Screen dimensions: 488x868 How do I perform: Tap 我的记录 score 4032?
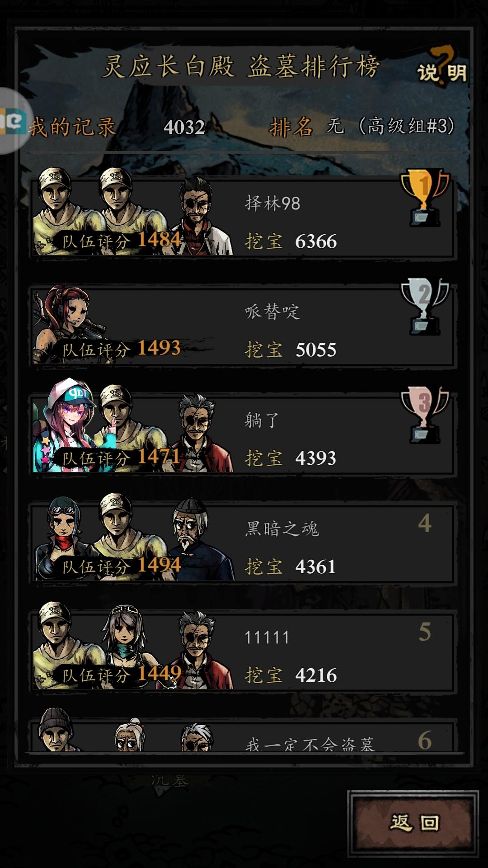184,127
